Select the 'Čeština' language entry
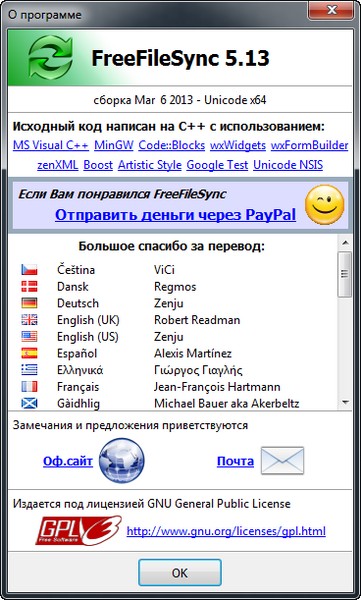 [76, 270]
